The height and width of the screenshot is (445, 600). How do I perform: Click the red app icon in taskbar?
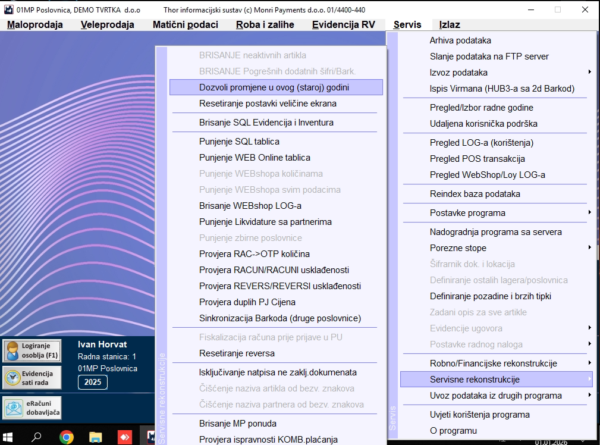coord(124,437)
